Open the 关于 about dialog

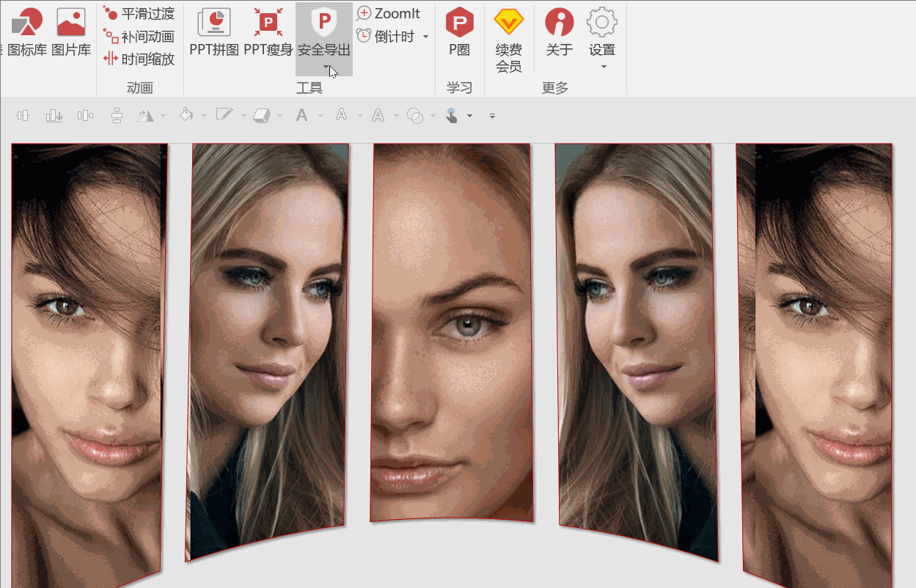coord(560,33)
